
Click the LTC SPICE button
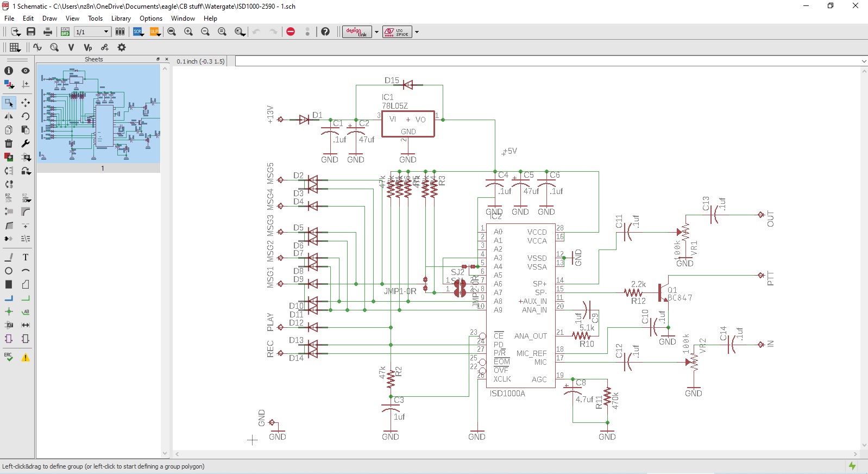(x=397, y=32)
